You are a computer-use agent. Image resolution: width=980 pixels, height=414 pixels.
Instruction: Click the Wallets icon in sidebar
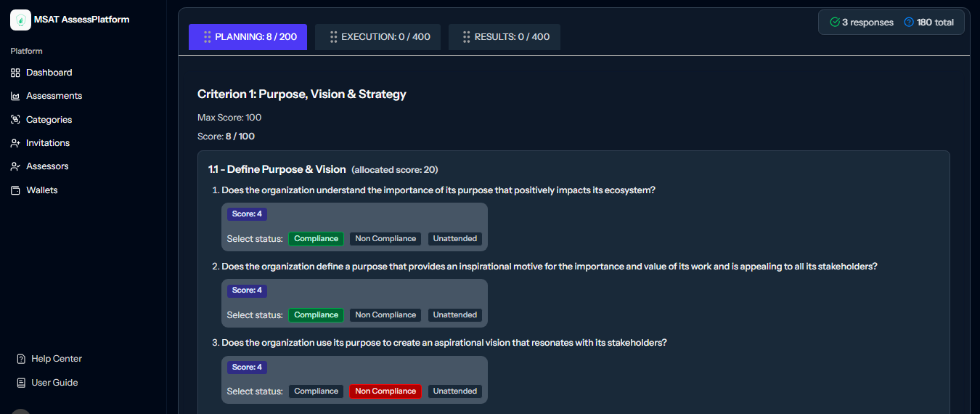[x=15, y=190]
